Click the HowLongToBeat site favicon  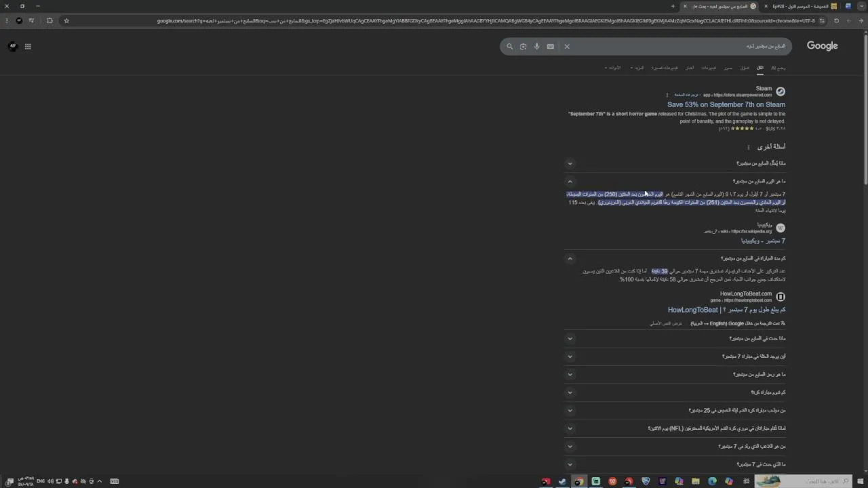click(x=781, y=297)
